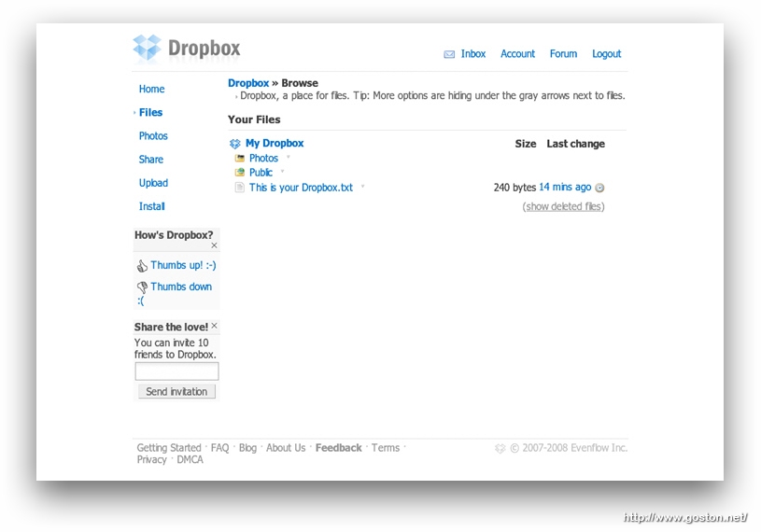Click the small Dropbox icon by copyright

tap(500, 449)
